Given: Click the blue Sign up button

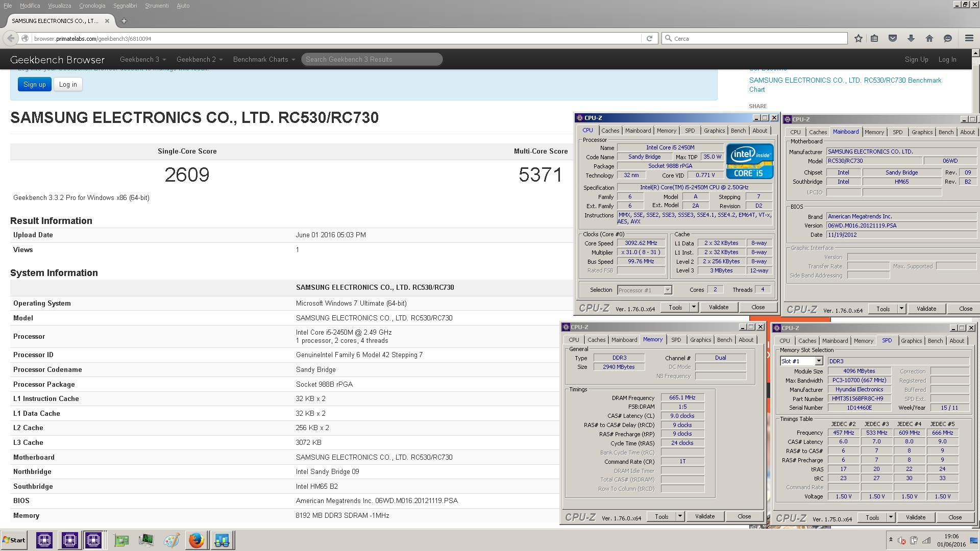Looking at the screenshot, I should click(x=35, y=85).
